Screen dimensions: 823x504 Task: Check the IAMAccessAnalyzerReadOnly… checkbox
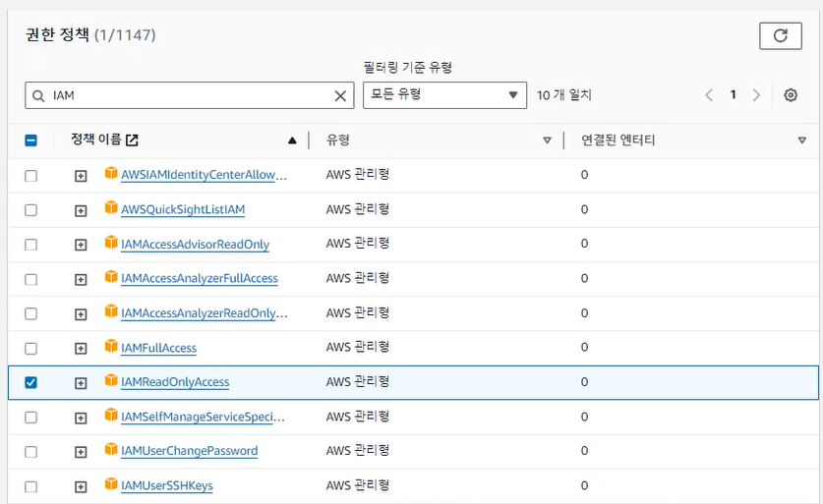(30, 313)
